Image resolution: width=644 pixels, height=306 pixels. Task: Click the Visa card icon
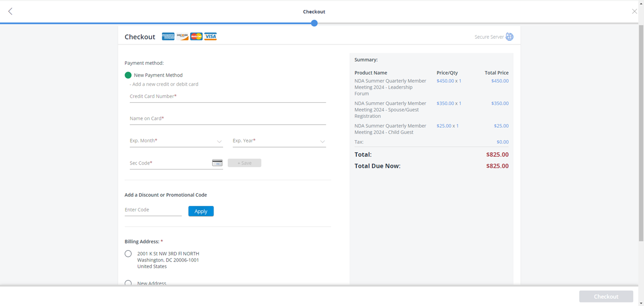[210, 37]
